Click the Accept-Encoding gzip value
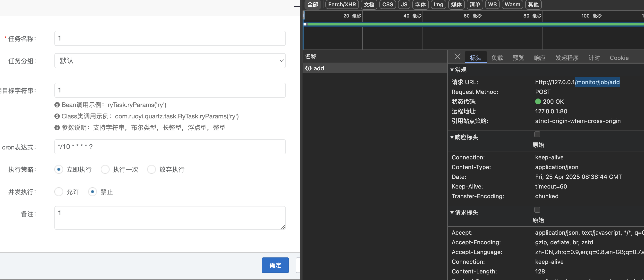Image resolution: width=644 pixels, height=280 pixels. 564,242
